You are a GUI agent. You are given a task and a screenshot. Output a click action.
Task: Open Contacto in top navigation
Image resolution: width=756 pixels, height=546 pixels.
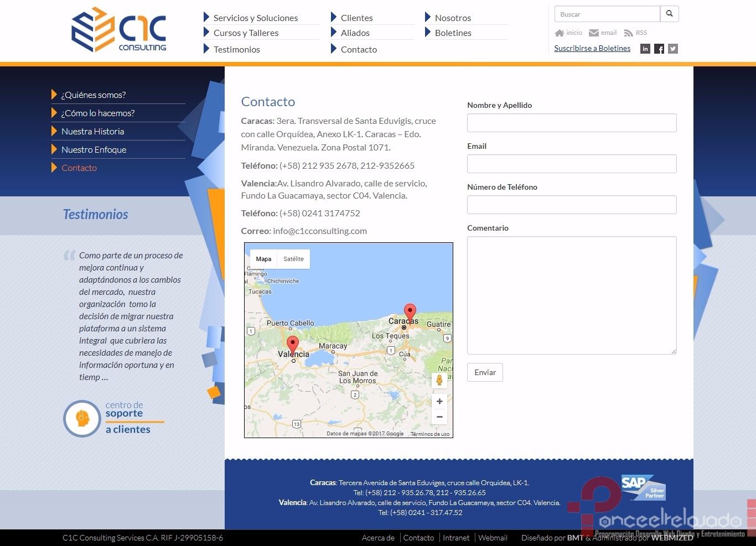[x=359, y=49]
